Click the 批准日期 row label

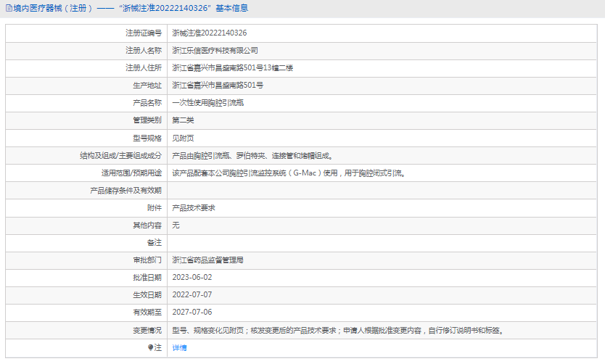[x=147, y=278]
